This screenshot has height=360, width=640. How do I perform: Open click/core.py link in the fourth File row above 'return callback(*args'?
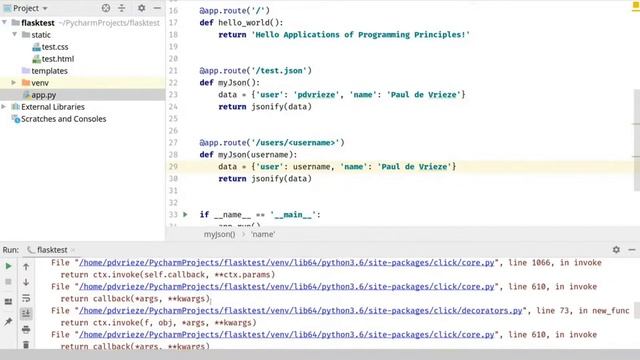(287, 335)
